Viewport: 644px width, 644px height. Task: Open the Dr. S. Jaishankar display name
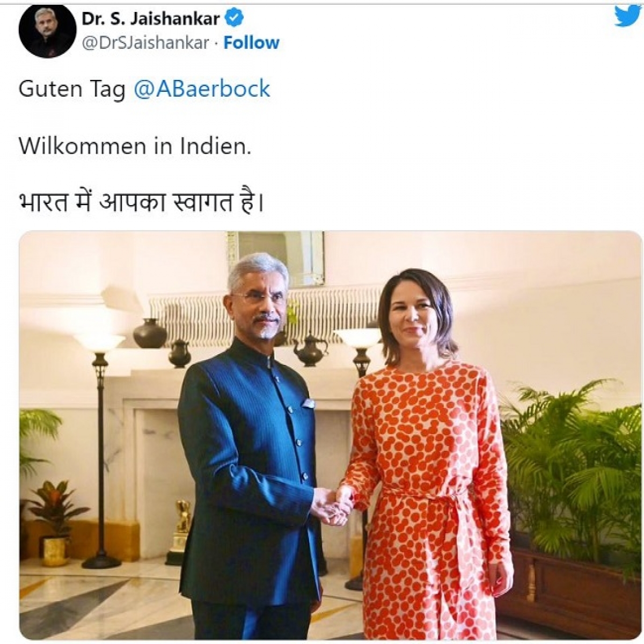(x=150, y=18)
